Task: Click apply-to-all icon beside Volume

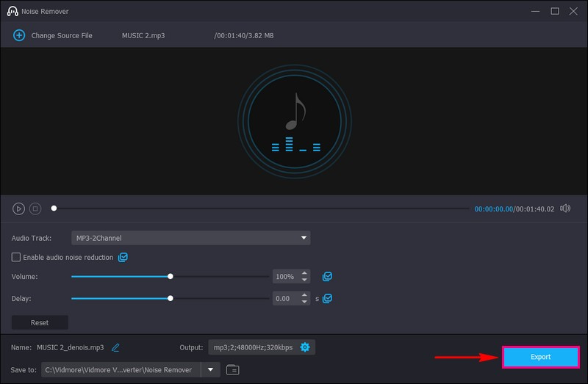Action: [x=327, y=277]
